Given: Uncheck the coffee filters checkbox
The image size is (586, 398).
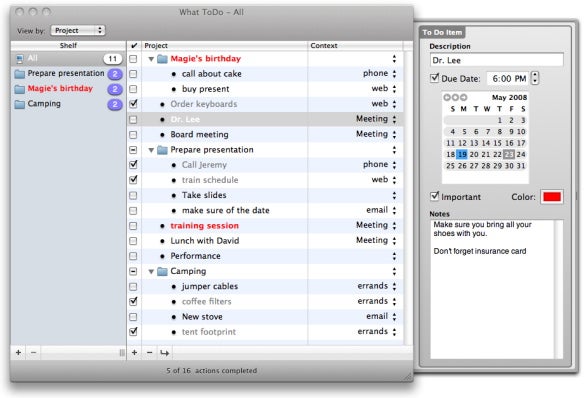Looking at the screenshot, I should (133, 301).
